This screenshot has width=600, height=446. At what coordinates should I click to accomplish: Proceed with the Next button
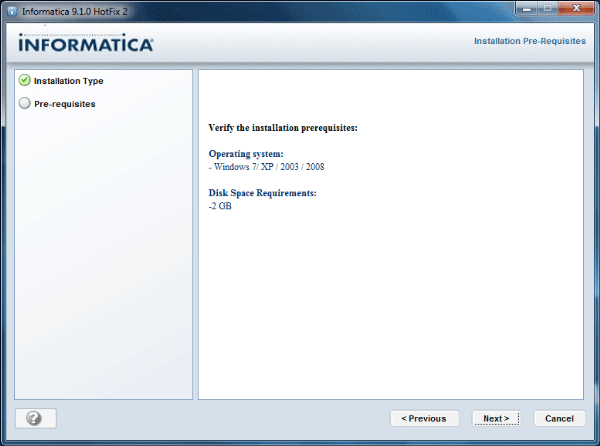[496, 418]
